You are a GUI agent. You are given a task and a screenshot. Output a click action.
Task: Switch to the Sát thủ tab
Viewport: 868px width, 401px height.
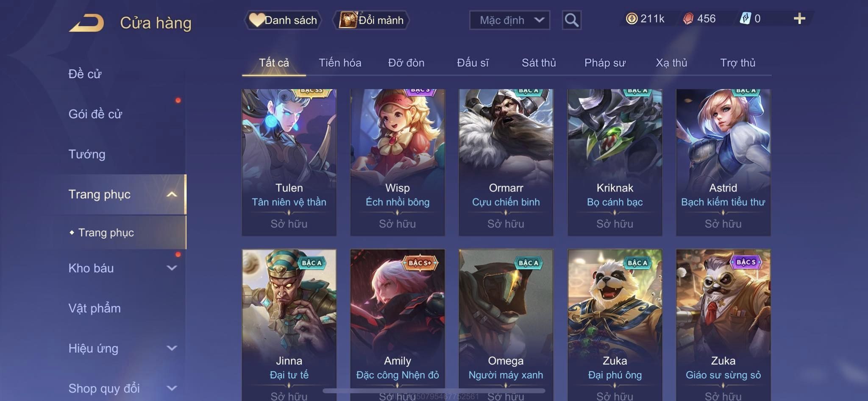tap(538, 63)
